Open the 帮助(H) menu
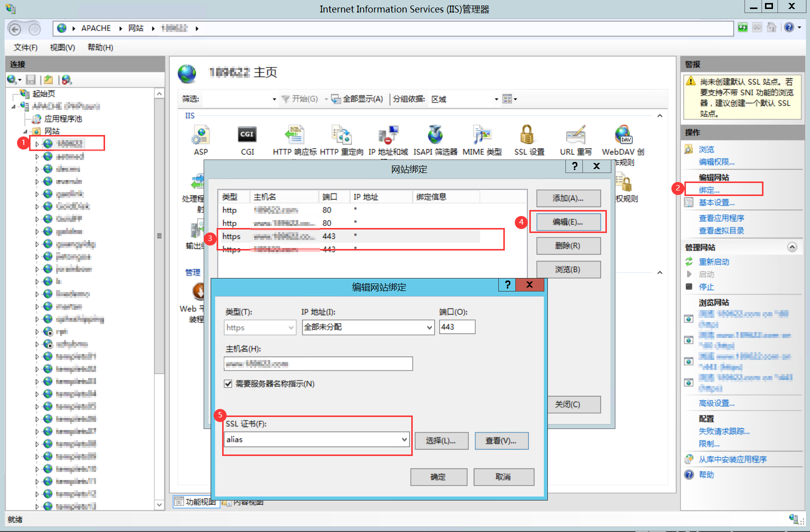The height and width of the screenshot is (532, 810). (x=101, y=47)
